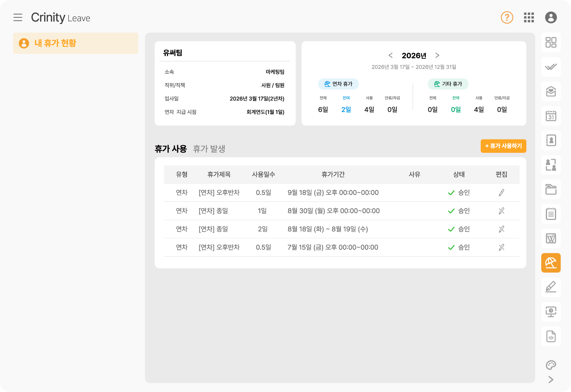571x392 pixels.
Task: Open the apps grid launcher icon
Action: (x=529, y=17)
